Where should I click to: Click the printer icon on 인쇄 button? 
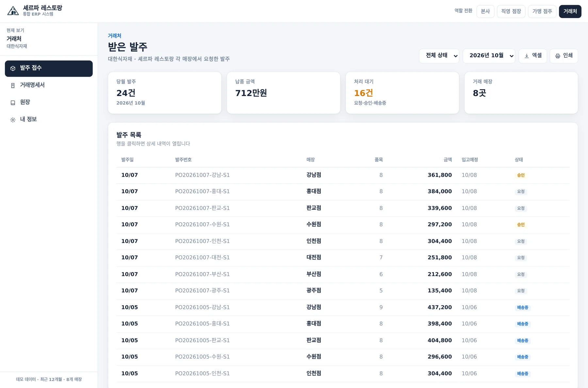click(558, 56)
